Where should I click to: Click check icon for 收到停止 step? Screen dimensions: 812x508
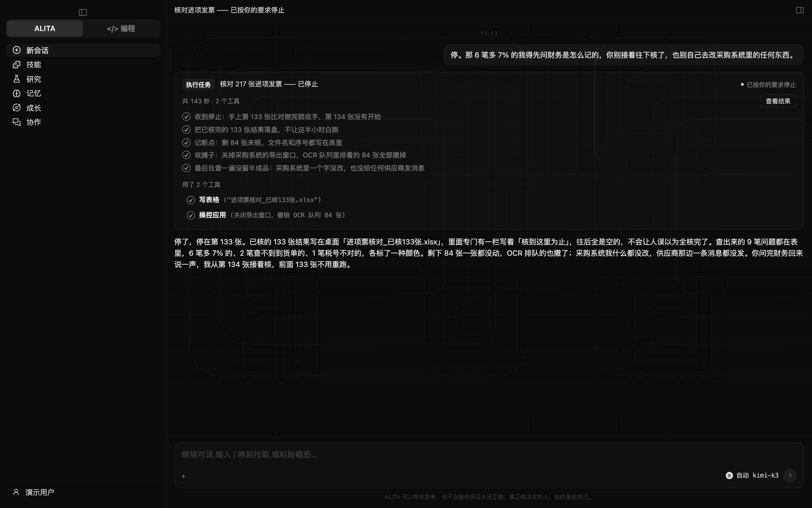point(186,117)
